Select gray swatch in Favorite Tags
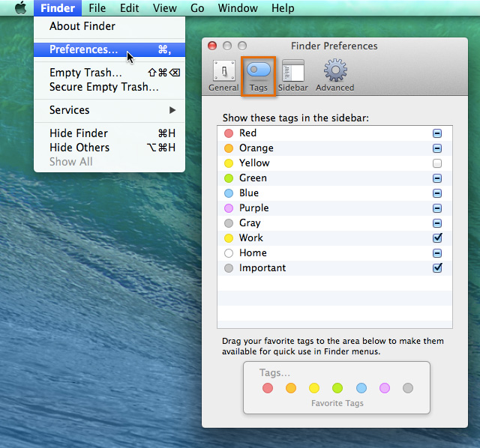The height and width of the screenshot is (448, 480). click(x=408, y=388)
